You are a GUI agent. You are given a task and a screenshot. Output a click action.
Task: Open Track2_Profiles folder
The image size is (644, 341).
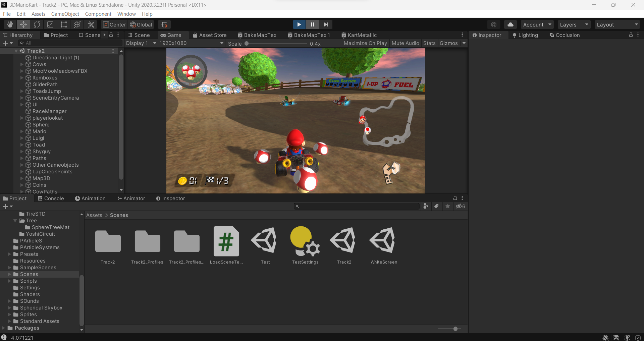coord(147,245)
